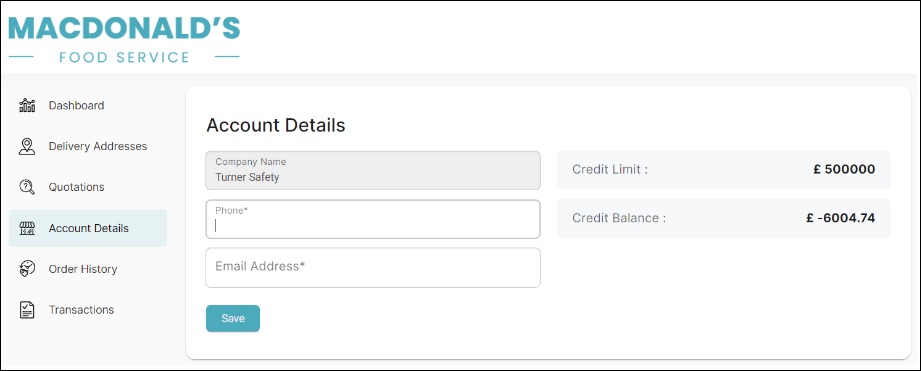The image size is (921, 371).
Task: Click the Account Details storefront icon
Action: [27, 228]
